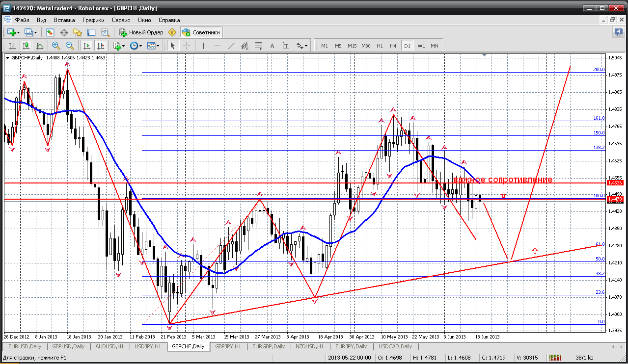
Task: Zoom out of the chart
Action: pos(69,46)
